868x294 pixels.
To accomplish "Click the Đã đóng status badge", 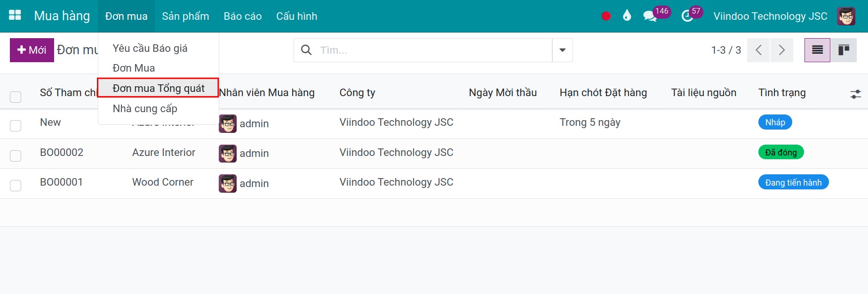I will [x=781, y=152].
